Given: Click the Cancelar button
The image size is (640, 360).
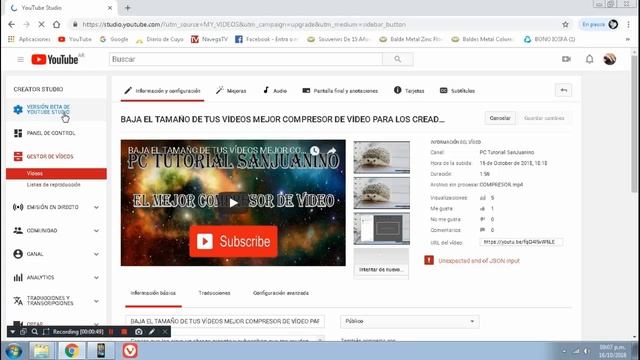Looking at the screenshot, I should 500,118.
